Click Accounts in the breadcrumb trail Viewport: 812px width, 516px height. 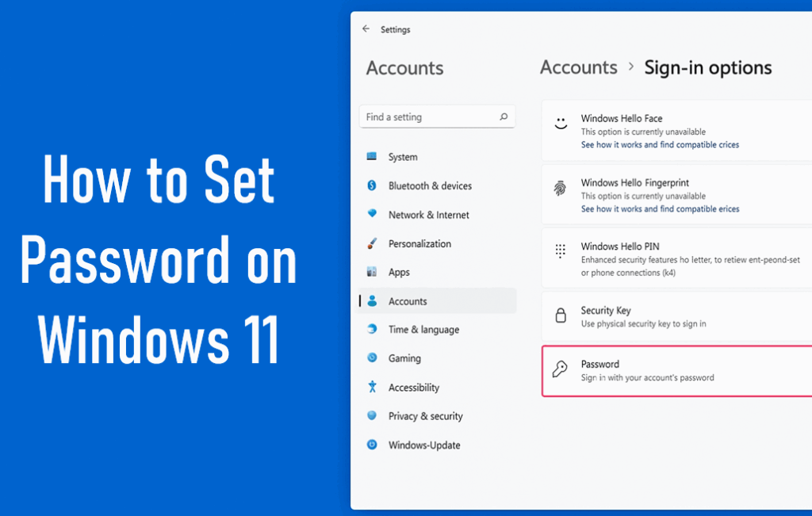pos(578,67)
